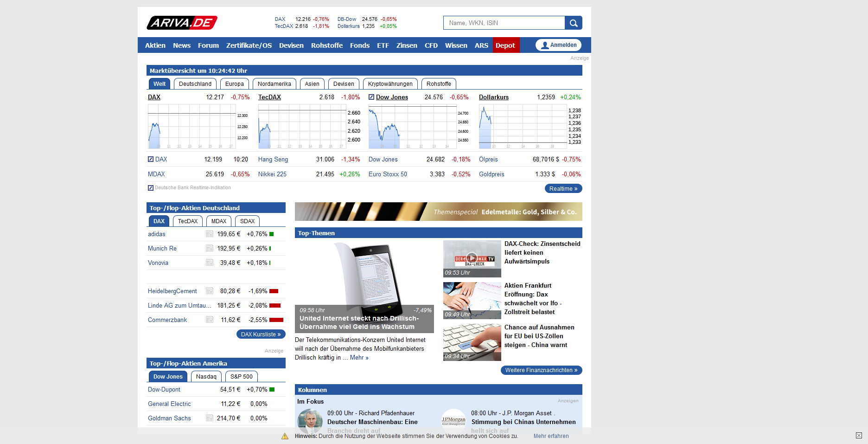
Task: Open the Forum menu
Action: [208, 45]
